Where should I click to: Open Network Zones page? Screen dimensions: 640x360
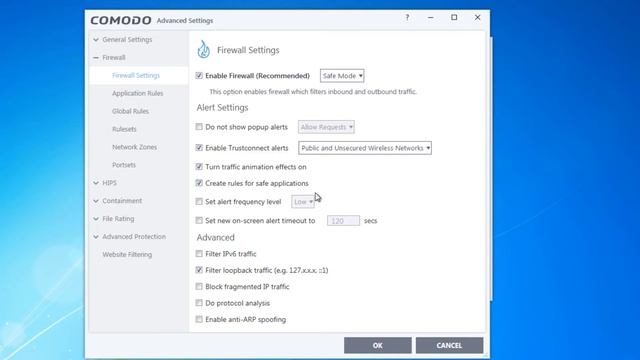134,147
